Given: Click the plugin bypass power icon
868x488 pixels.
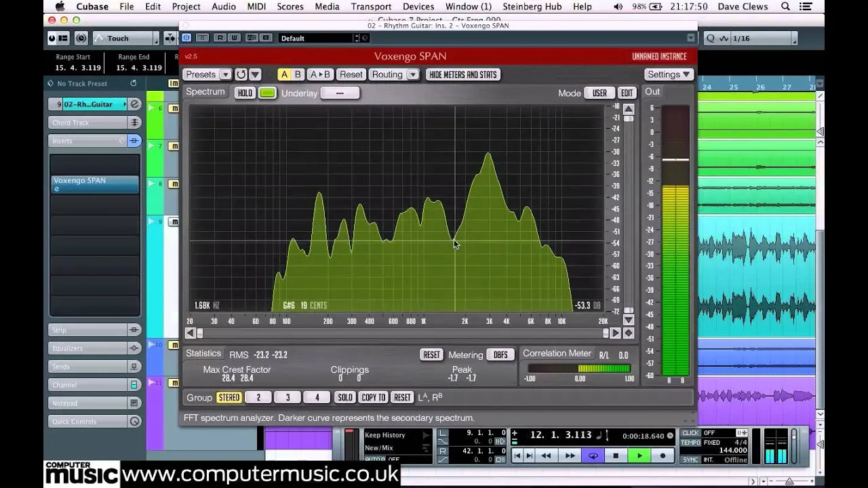Looking at the screenshot, I should click(x=186, y=38).
